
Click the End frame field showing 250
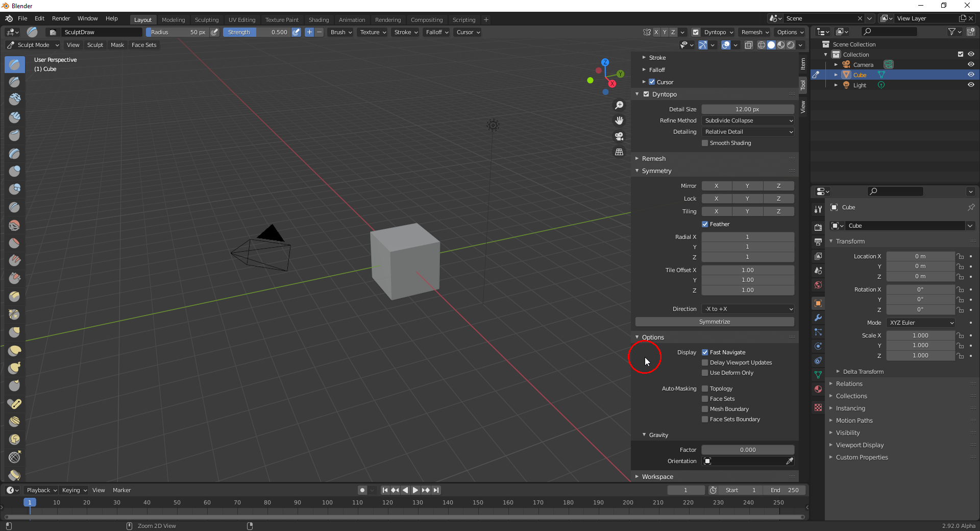pos(786,490)
